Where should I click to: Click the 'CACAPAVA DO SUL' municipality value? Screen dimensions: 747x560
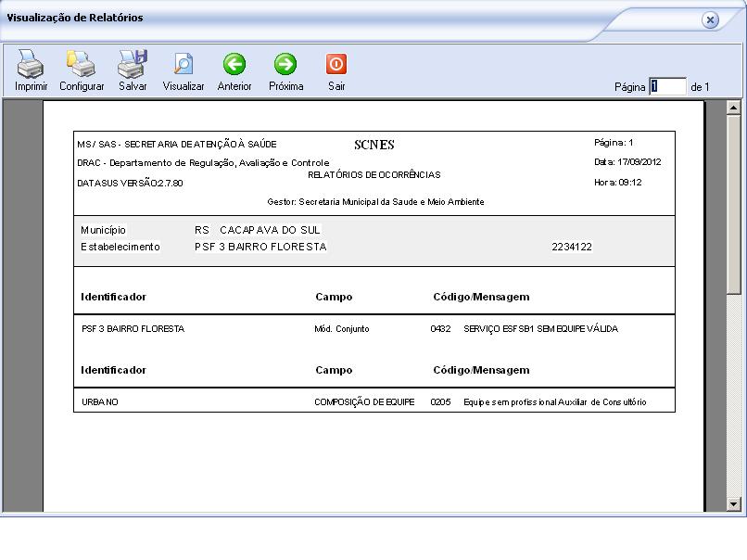(x=270, y=230)
